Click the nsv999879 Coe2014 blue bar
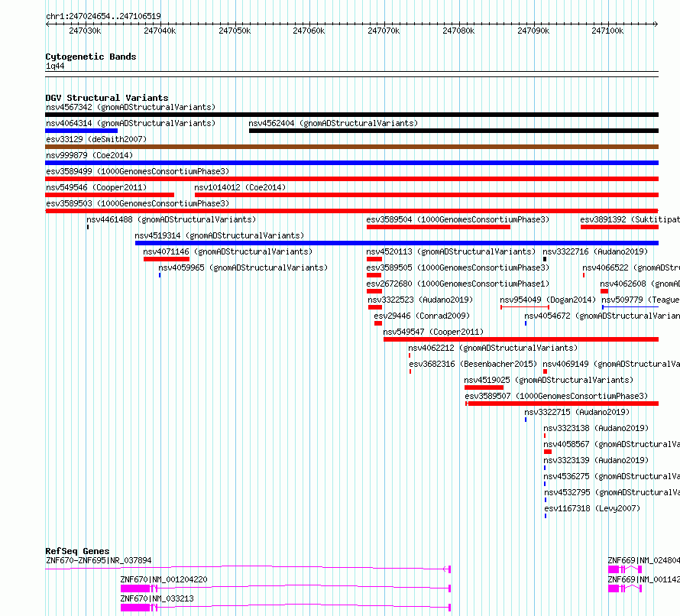Screen dimensions: 680x616 point(351,163)
